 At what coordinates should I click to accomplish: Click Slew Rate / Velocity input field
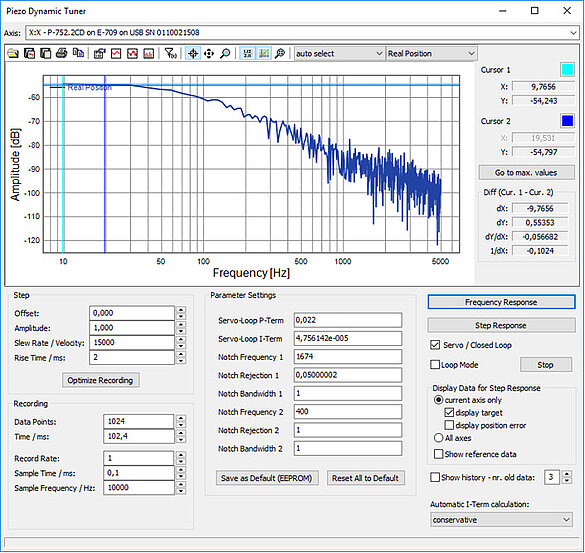[x=132, y=343]
